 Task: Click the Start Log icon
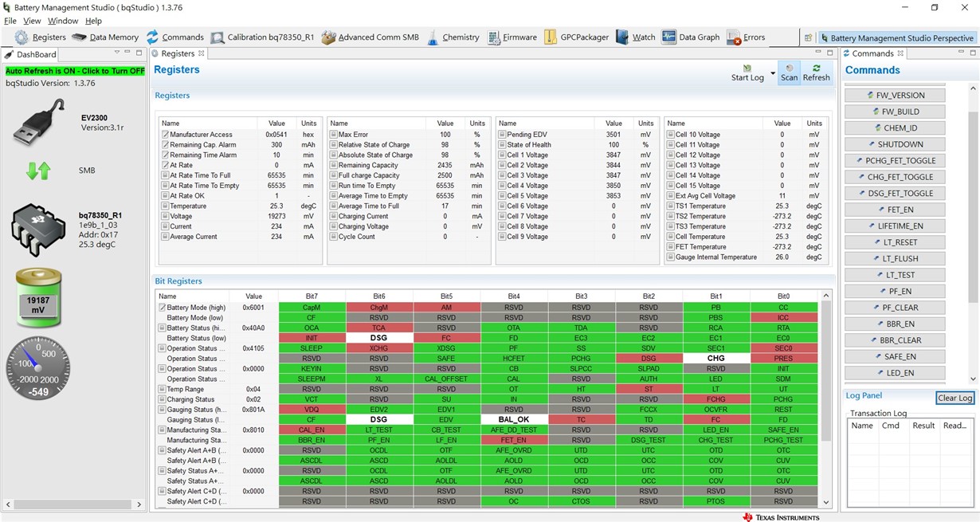click(747, 69)
